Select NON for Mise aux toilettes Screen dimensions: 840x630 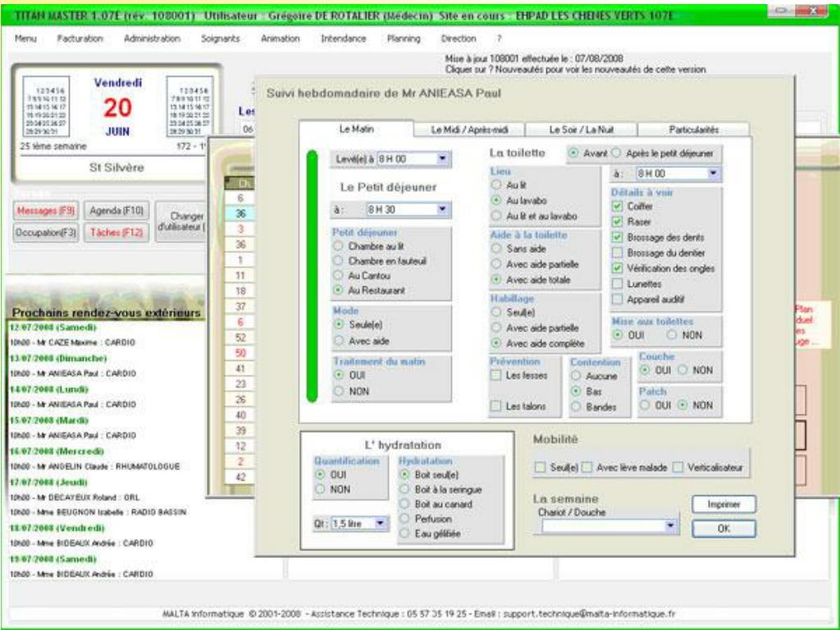(672, 335)
